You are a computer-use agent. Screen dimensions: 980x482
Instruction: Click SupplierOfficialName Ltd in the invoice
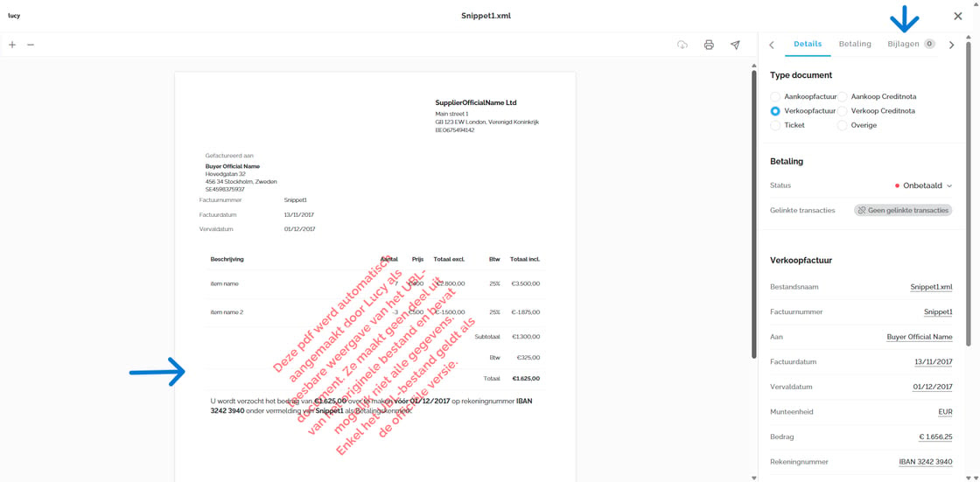click(x=476, y=102)
